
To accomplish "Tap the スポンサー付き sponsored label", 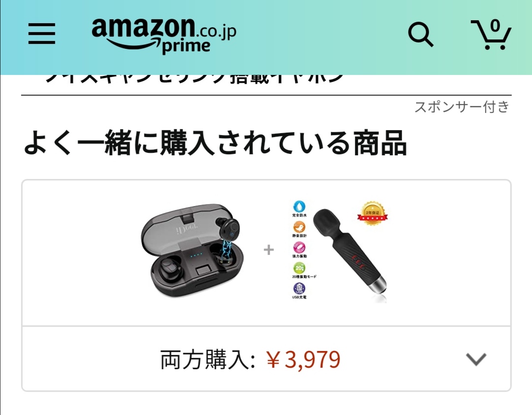I will pos(462,107).
